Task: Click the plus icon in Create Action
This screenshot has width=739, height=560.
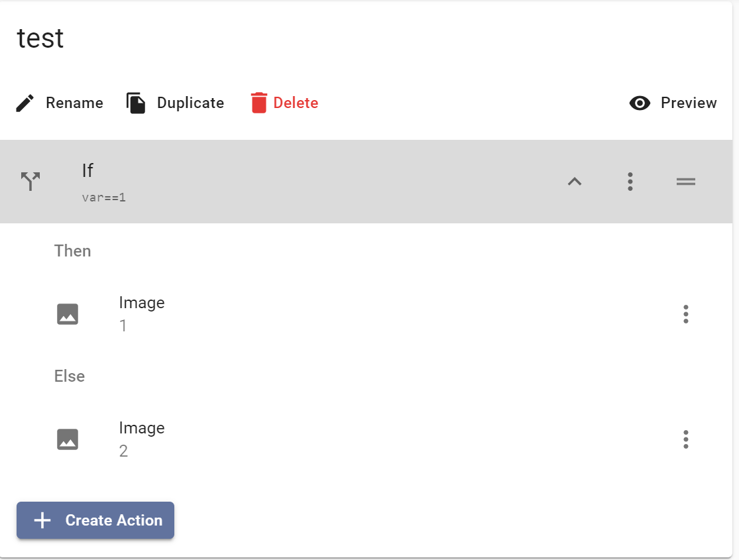Action: [42, 520]
